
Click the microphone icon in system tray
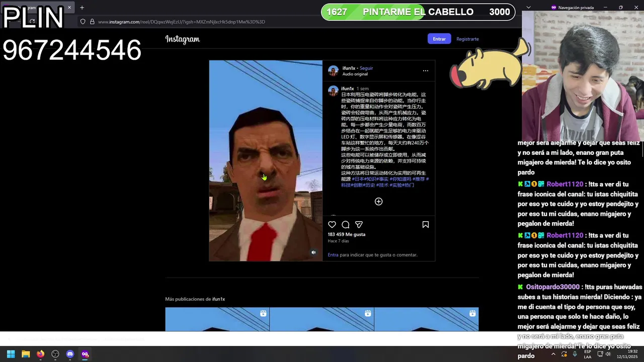pyautogui.click(x=575, y=354)
